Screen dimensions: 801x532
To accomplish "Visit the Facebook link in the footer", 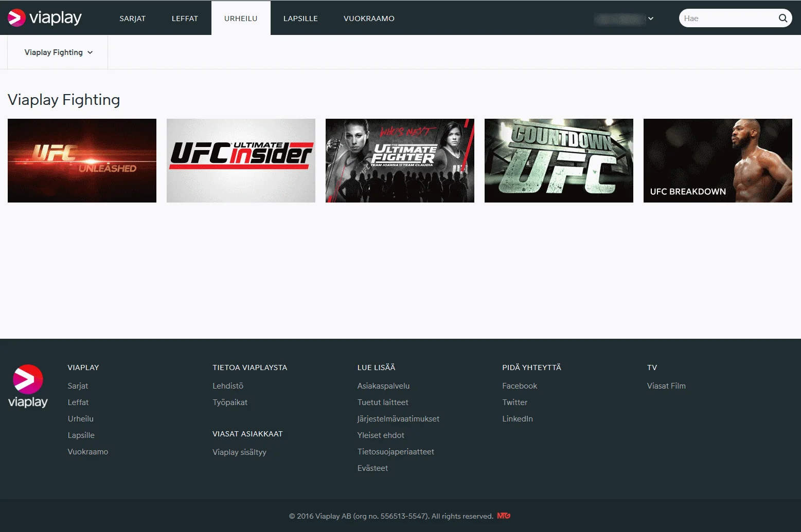I will click(x=520, y=386).
